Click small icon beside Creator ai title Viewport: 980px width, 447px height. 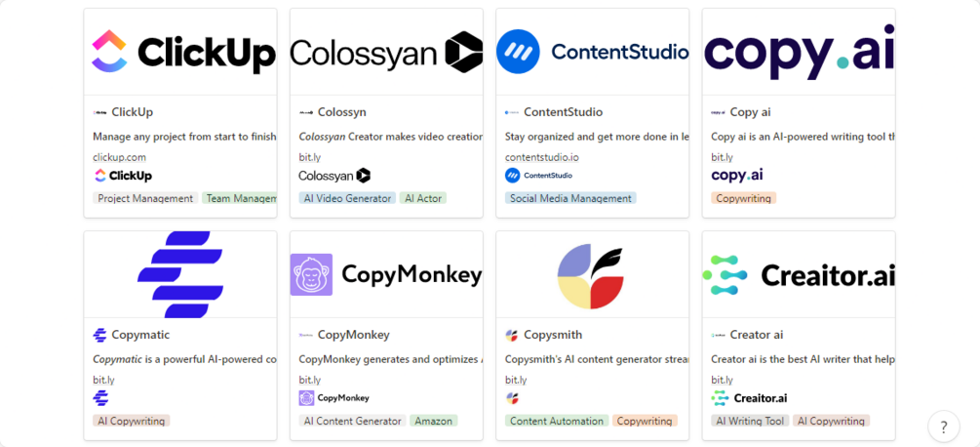pos(718,335)
